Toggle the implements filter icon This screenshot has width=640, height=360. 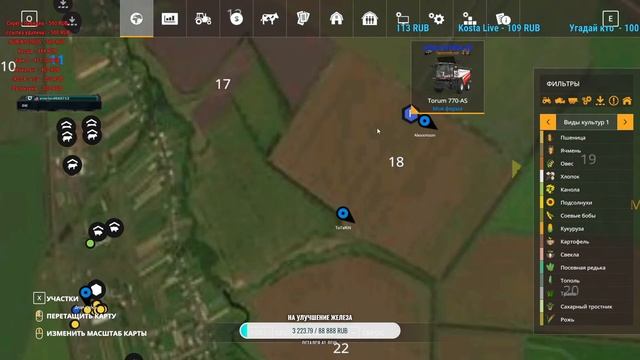pyautogui.click(x=587, y=100)
